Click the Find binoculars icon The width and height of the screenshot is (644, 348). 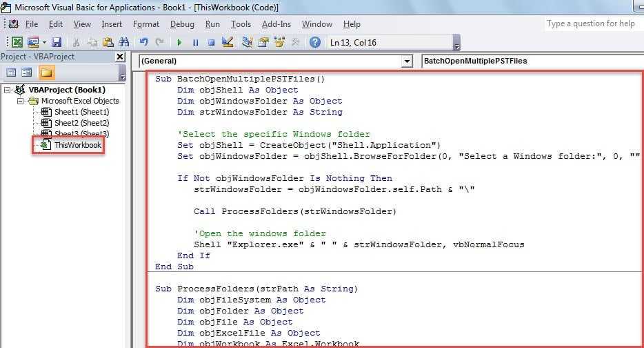124,42
